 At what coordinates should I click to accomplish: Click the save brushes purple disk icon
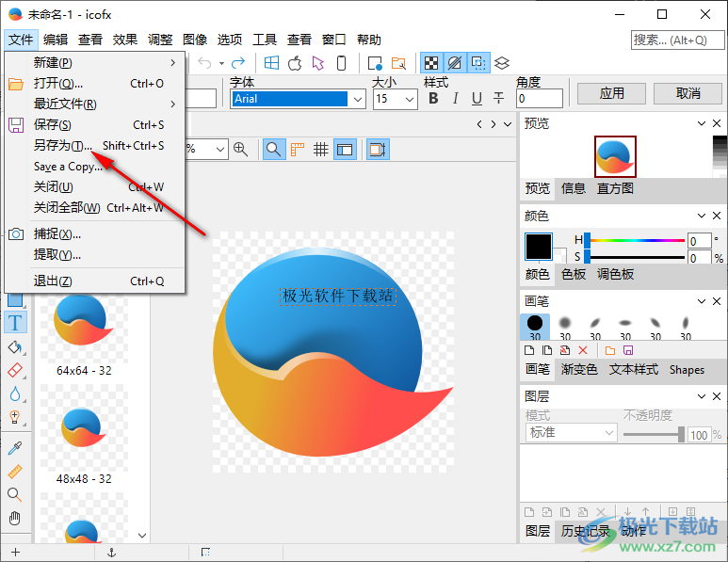(628, 350)
